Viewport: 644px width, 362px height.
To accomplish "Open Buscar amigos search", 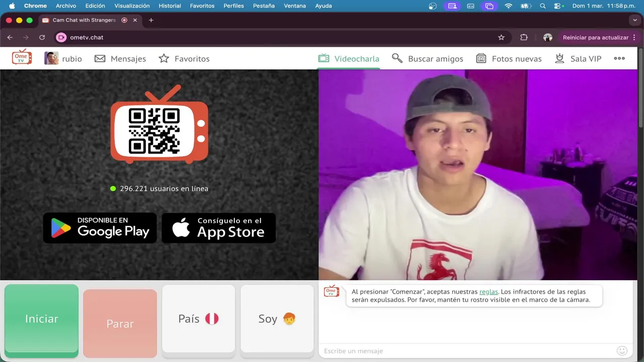I will pyautogui.click(x=428, y=59).
